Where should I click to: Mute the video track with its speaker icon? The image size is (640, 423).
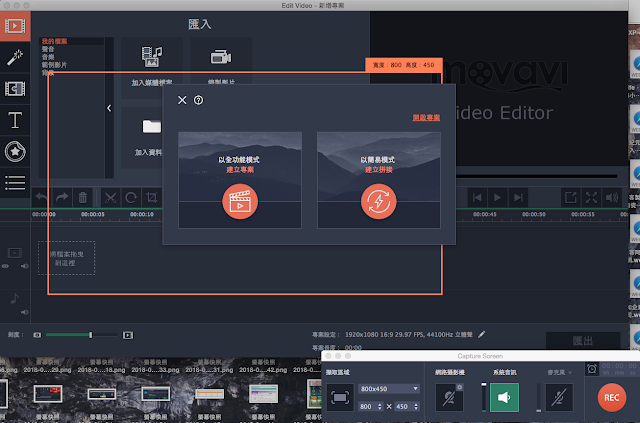pyautogui.click(x=24, y=266)
